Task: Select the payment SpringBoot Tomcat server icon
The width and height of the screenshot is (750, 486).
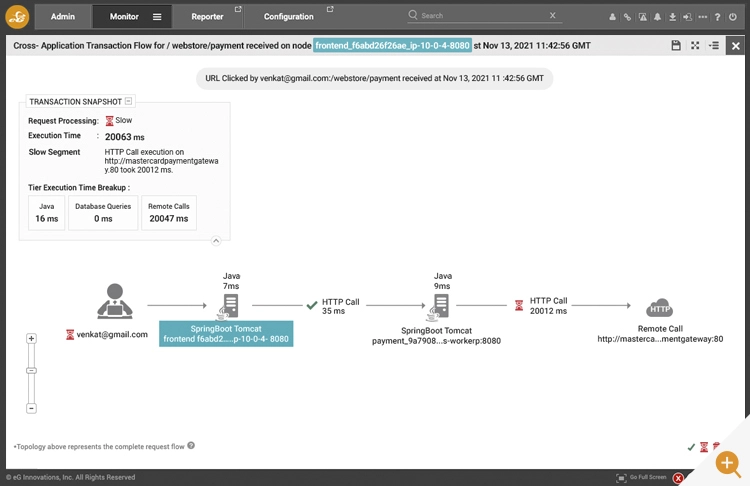Action: pyautogui.click(x=439, y=307)
